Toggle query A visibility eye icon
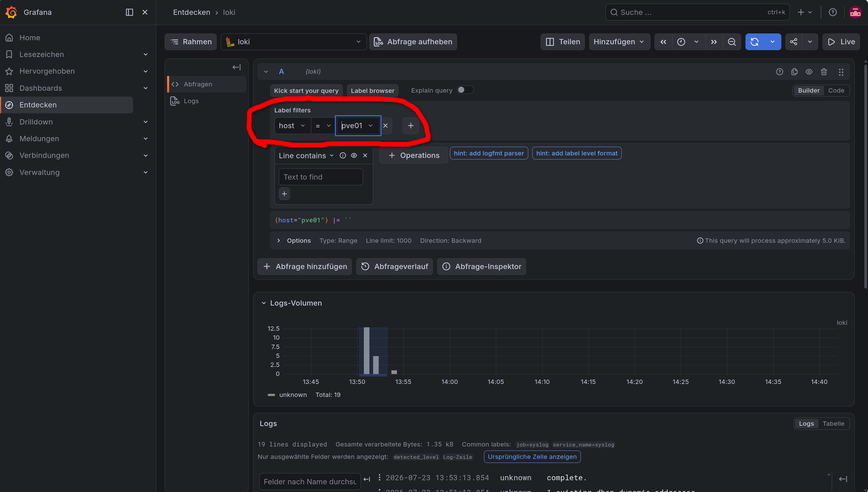This screenshot has height=492, width=868. [809, 72]
